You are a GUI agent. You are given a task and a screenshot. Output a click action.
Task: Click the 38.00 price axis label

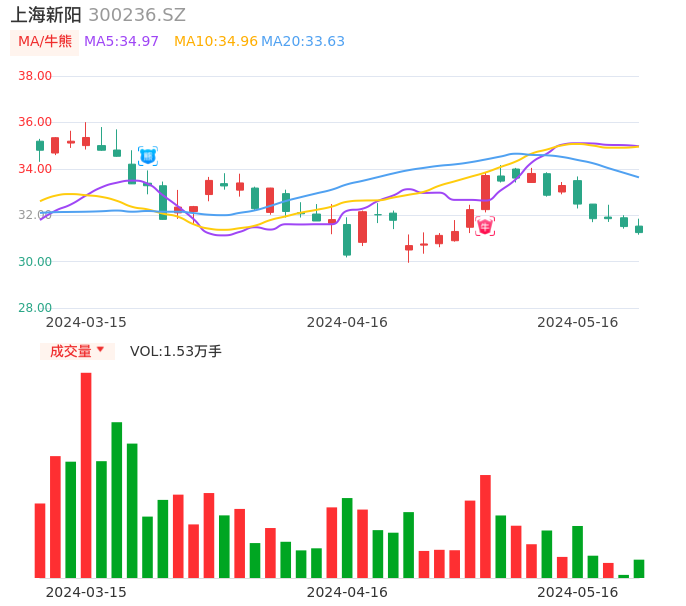coord(35,76)
